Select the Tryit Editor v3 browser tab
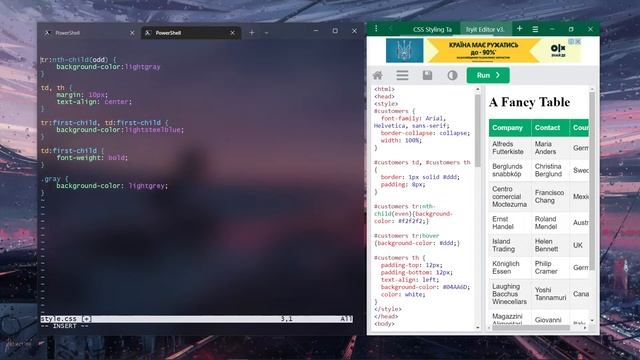The image size is (640, 360). [x=485, y=29]
